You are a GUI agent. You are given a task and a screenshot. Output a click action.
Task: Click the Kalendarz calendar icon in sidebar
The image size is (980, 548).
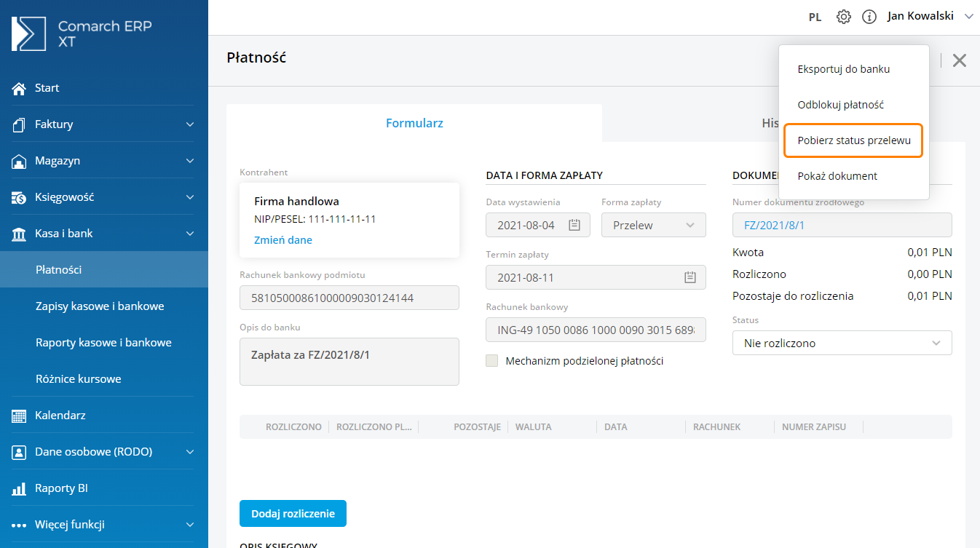(20, 416)
